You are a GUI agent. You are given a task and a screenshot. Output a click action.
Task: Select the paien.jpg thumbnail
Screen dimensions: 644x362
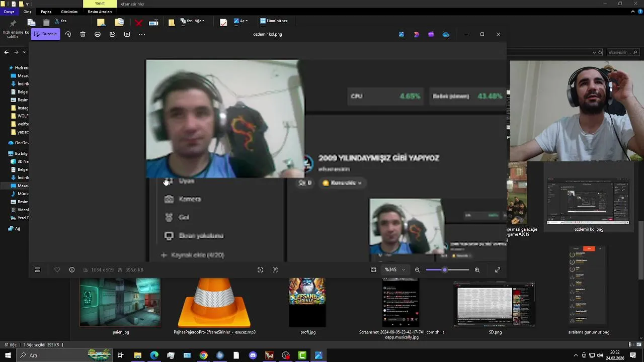pyautogui.click(x=120, y=302)
